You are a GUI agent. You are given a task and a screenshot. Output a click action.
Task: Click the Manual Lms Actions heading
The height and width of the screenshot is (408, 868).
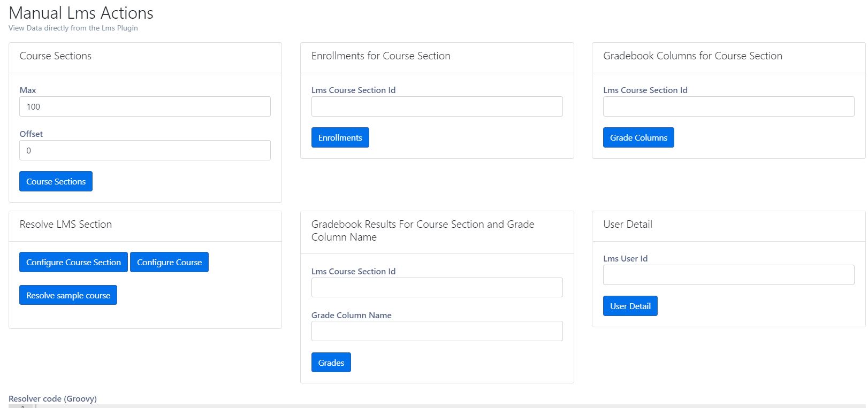pyautogui.click(x=80, y=13)
